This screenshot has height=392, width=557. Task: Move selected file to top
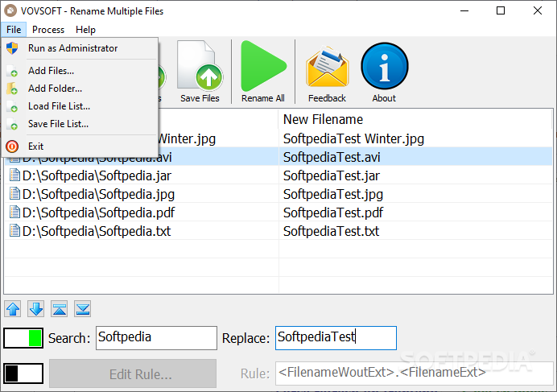pyautogui.click(x=60, y=309)
